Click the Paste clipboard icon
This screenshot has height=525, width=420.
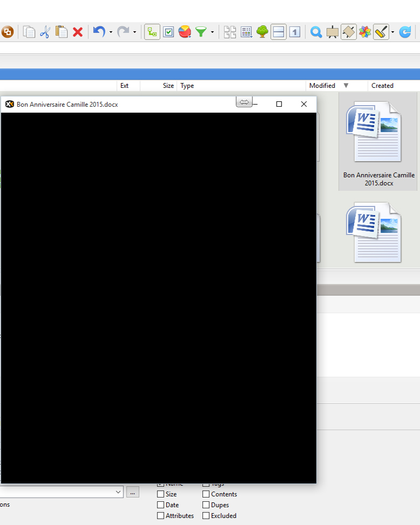(x=61, y=32)
